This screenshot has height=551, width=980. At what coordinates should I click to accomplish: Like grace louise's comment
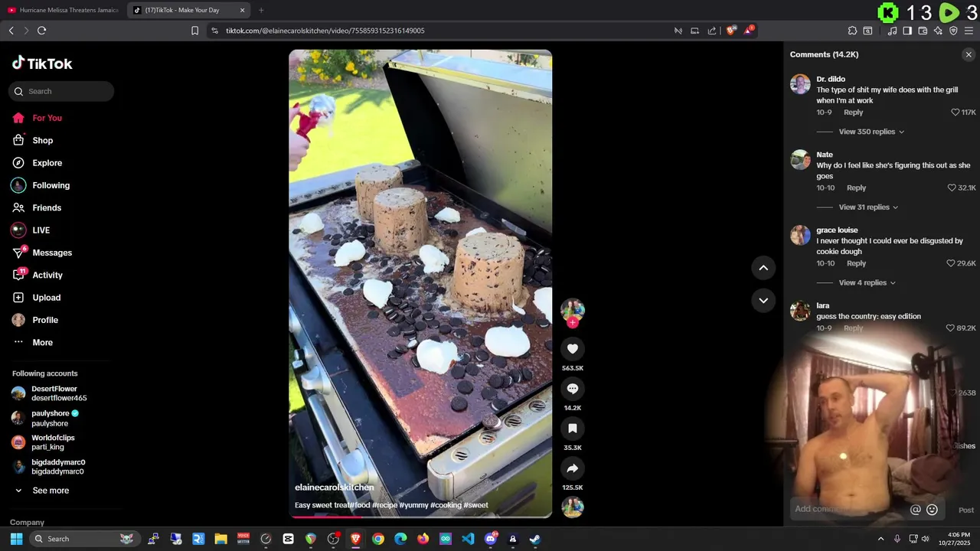(951, 263)
